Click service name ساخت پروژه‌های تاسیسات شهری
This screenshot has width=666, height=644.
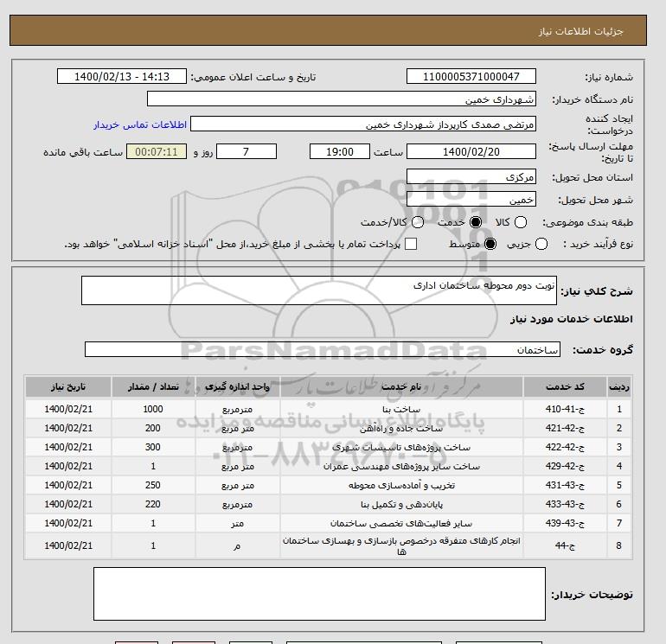click(401, 448)
